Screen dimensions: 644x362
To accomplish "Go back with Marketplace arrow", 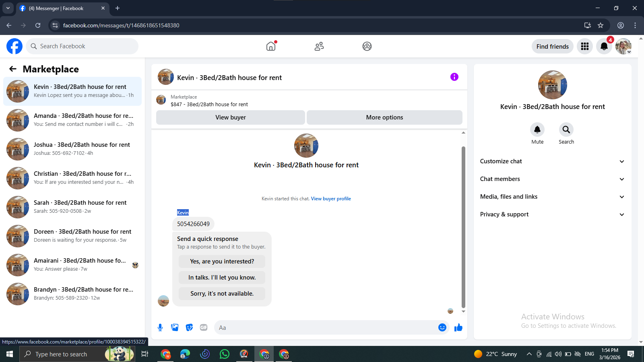I will (13, 69).
